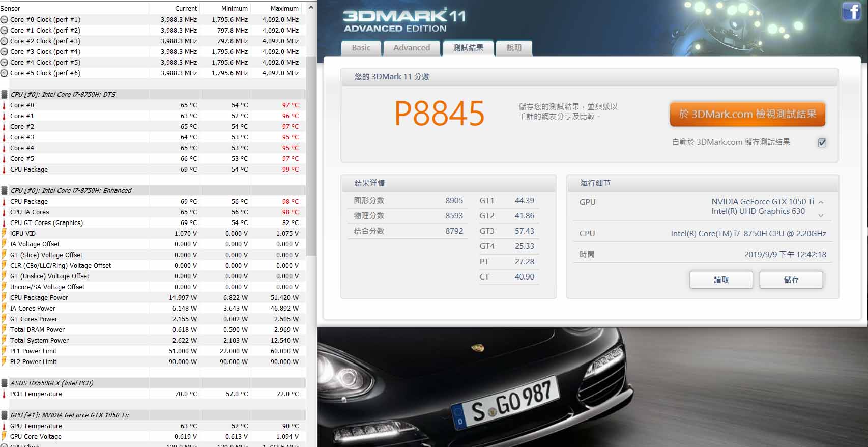The width and height of the screenshot is (868, 447).
Task: Click thermometer icon next to CPU IA Cores
Action: click(4, 212)
